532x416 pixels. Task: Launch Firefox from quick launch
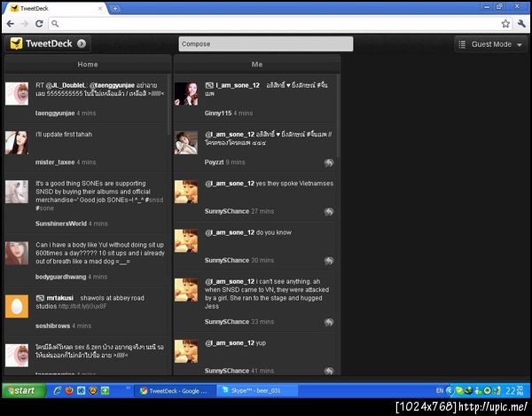[x=69, y=390]
